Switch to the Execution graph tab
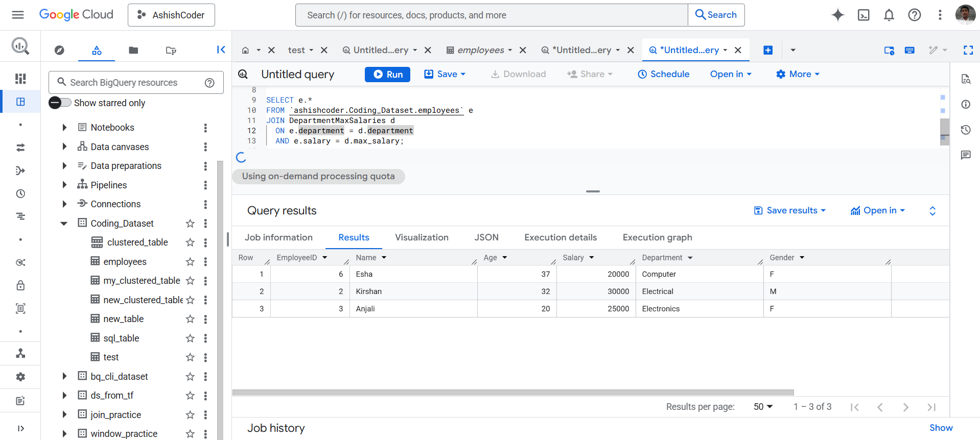Image resolution: width=980 pixels, height=440 pixels. pyautogui.click(x=657, y=237)
